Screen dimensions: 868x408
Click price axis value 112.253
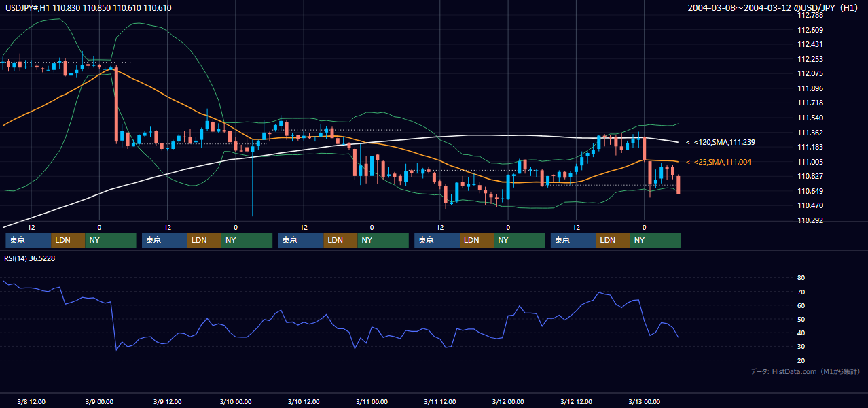point(810,59)
